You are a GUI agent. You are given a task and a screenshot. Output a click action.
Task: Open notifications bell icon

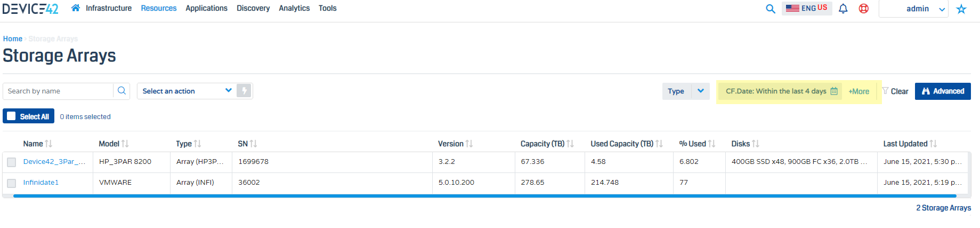click(x=843, y=9)
